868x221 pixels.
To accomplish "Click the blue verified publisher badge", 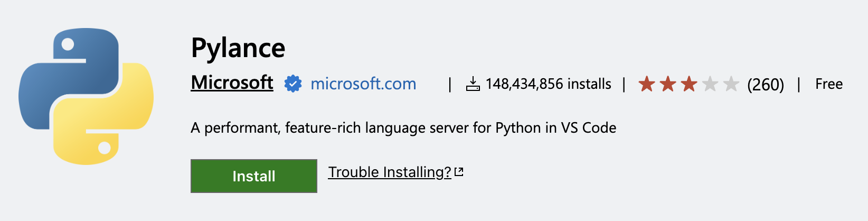I will point(293,84).
